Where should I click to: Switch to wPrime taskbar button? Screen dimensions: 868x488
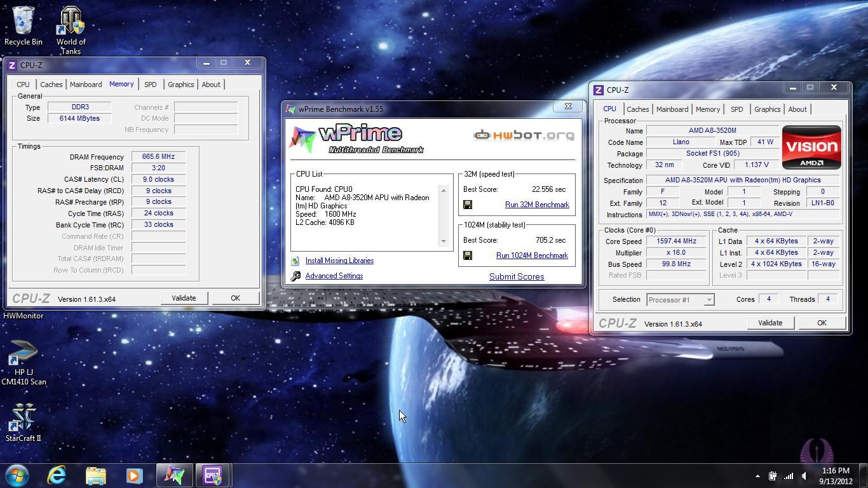(174, 475)
